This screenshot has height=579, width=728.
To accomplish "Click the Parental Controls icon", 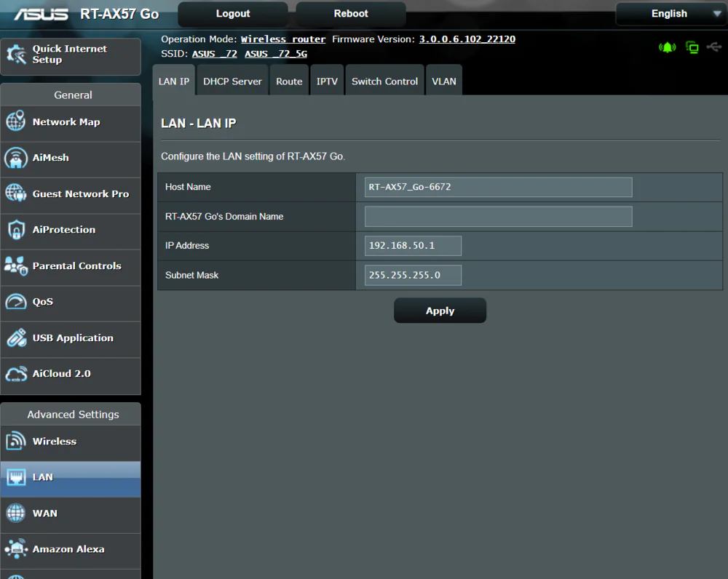I will (16, 265).
